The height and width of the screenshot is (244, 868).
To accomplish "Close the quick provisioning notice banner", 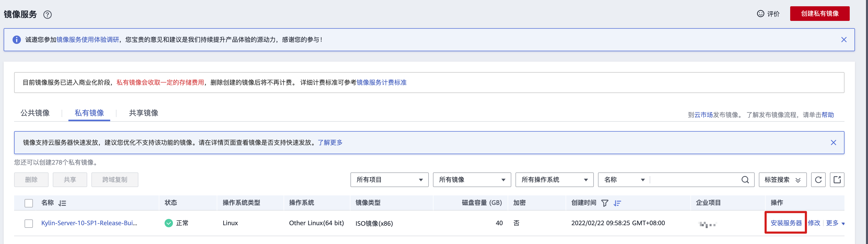I will pyautogui.click(x=833, y=143).
